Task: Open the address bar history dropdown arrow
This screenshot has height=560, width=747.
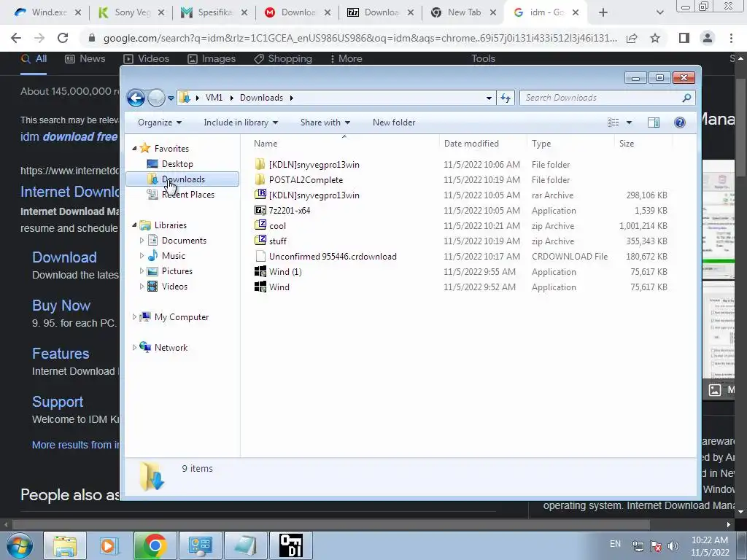Action: [489, 98]
